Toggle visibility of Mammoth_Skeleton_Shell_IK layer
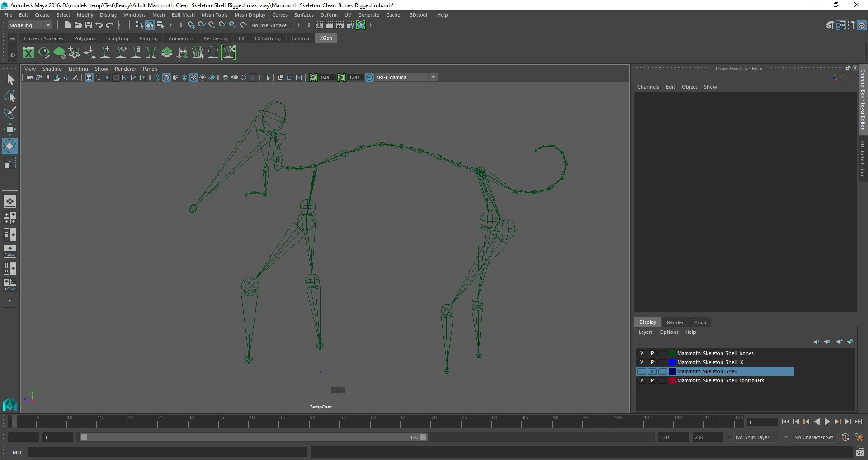868x460 pixels. pos(642,362)
